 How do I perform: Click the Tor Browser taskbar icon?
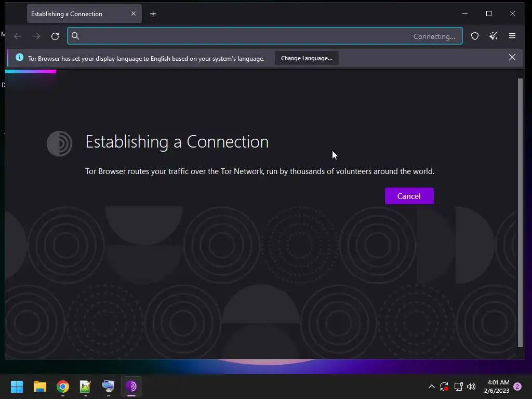click(131, 387)
